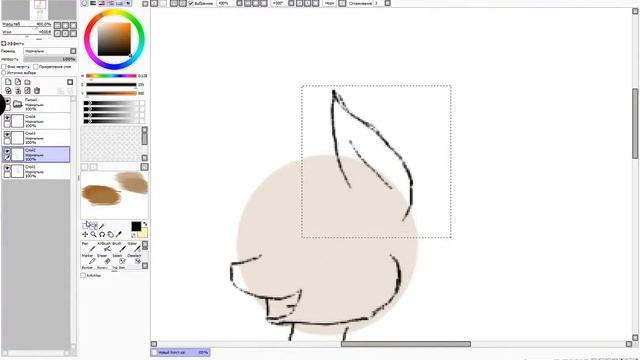Adjust the layer opacity slider
Image resolution: width=640 pixels, height=360 pixels.
point(50,59)
